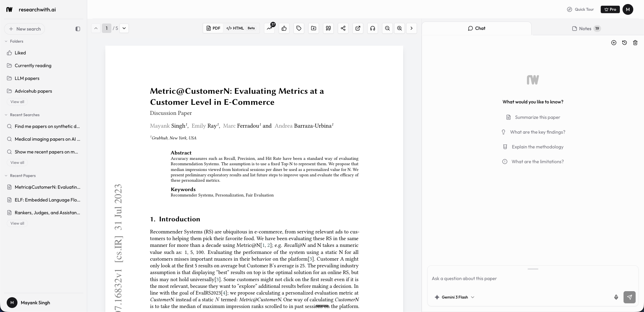Click the headphones listen icon
Image resolution: width=644 pixels, height=312 pixels.
[x=373, y=28]
